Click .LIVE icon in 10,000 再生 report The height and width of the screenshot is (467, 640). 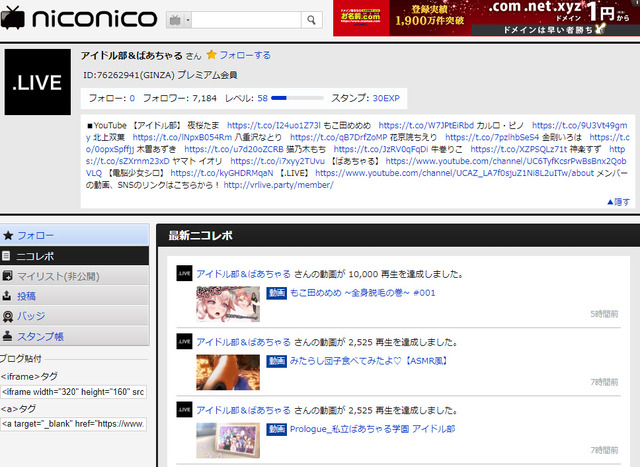[184, 273]
